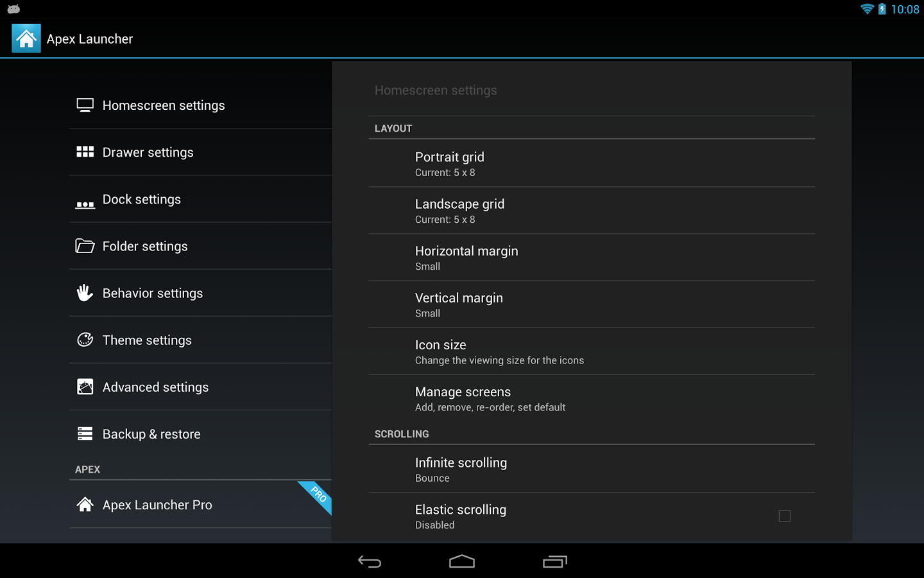Open the Apex Launcher Pro entry

[200, 505]
